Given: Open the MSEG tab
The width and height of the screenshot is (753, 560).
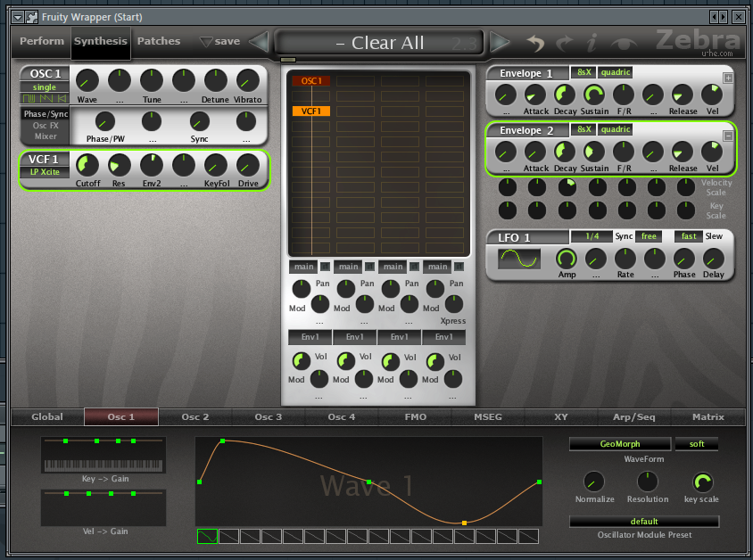Looking at the screenshot, I should [x=488, y=417].
